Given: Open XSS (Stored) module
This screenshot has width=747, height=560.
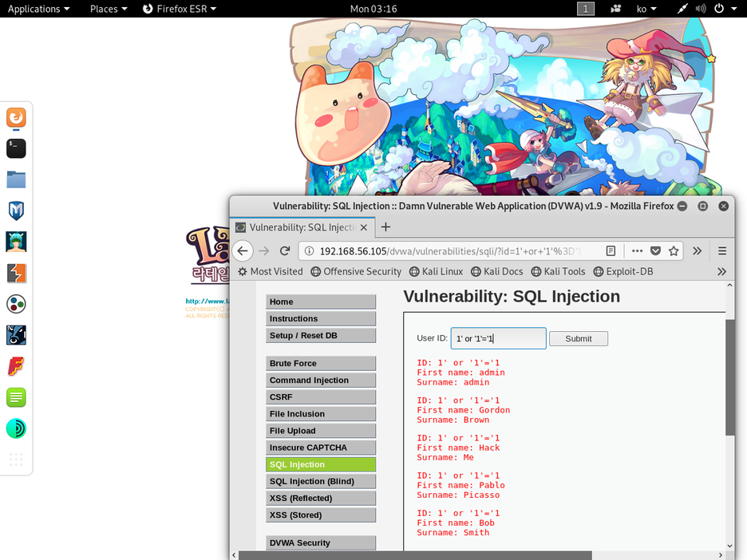Looking at the screenshot, I should point(321,515).
